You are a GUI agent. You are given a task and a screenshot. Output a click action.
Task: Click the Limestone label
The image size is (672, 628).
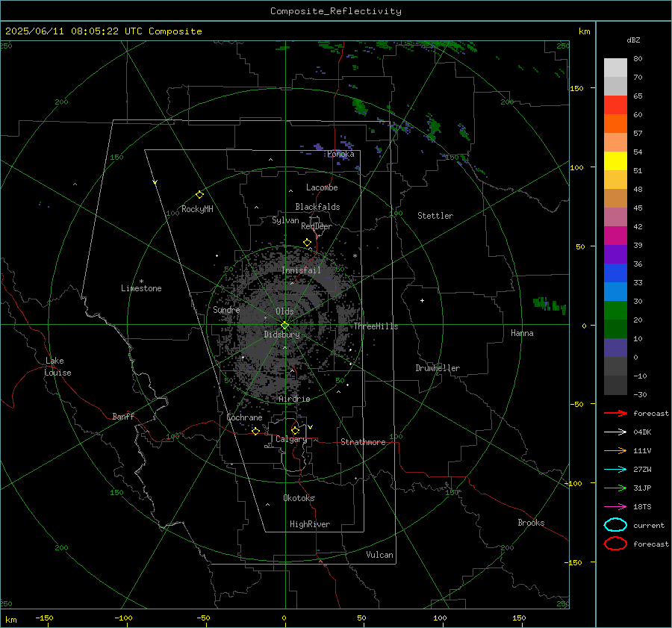[141, 288]
